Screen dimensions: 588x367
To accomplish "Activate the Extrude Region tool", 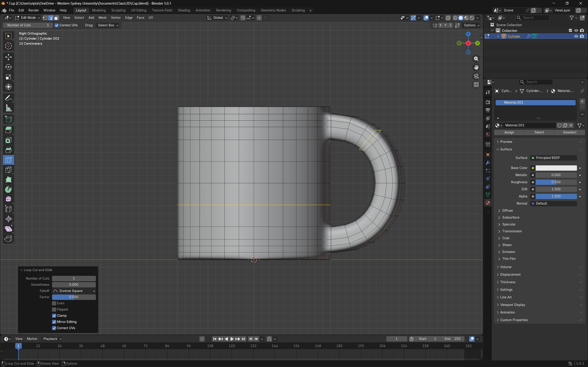I will 8,130.
